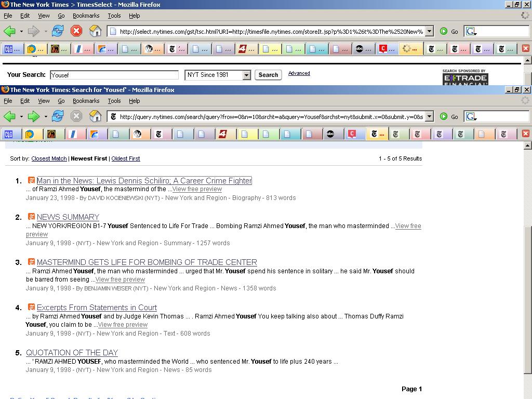Image resolution: width=532 pixels, height=399 pixels.
Task: Click the orange icon next to Excerpts From Statements
Action: (x=31, y=307)
